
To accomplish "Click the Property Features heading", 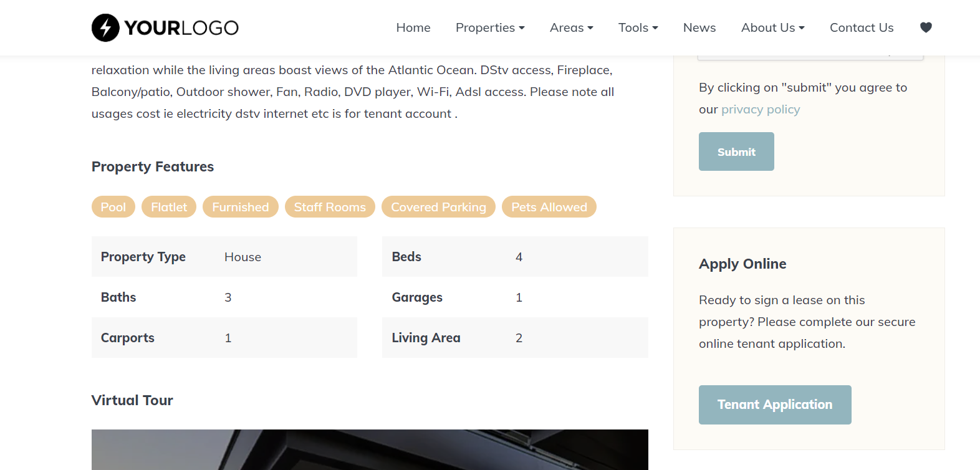I will pyautogui.click(x=153, y=166).
